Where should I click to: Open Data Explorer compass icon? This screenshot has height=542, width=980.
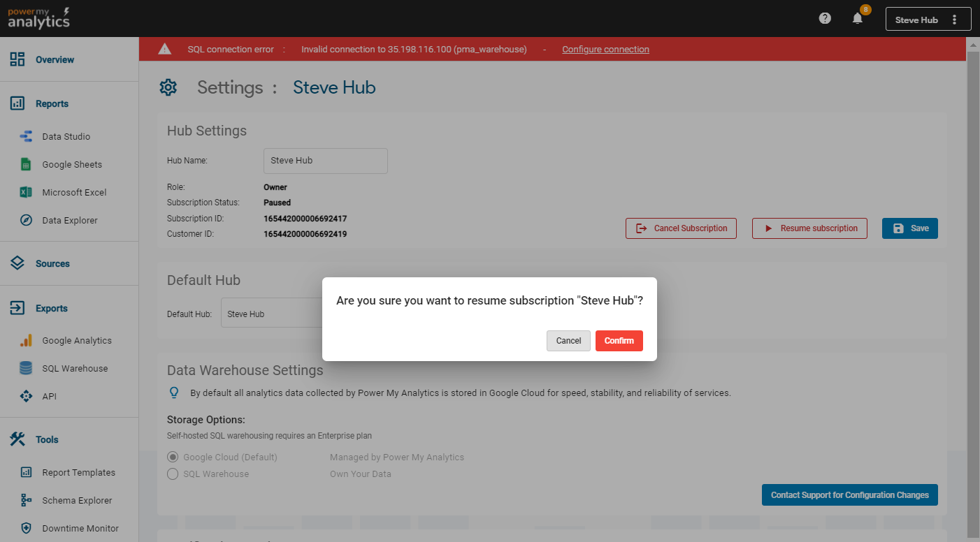[x=26, y=221]
